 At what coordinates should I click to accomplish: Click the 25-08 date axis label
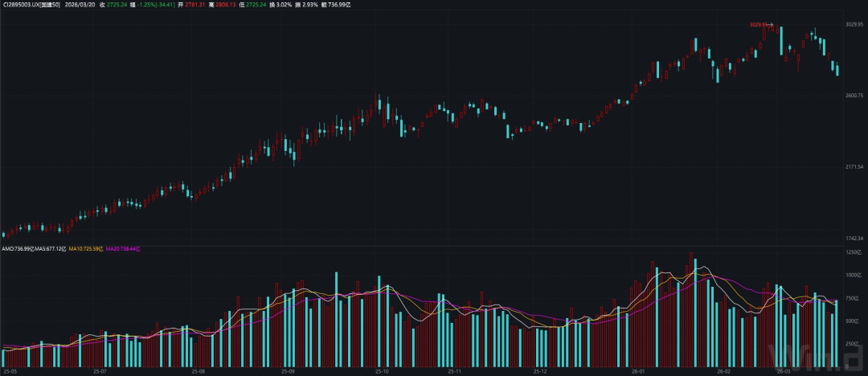pyautogui.click(x=197, y=371)
